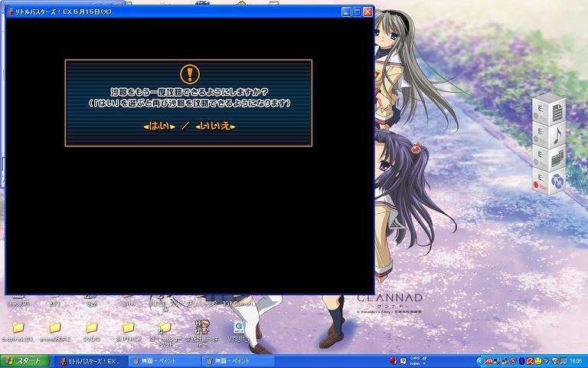The image size is (588, 368).
Task: Expand hidden tray icons with the arrow
Action: point(480,361)
